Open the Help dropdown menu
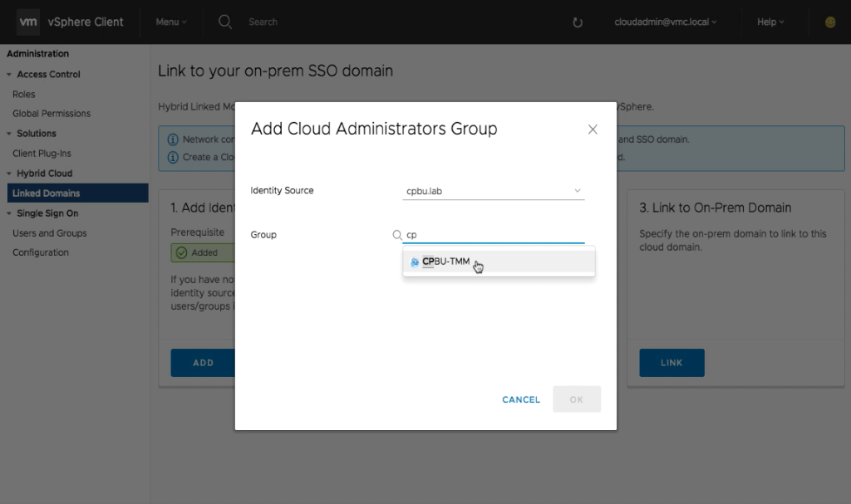The width and height of the screenshot is (851, 504). [770, 22]
